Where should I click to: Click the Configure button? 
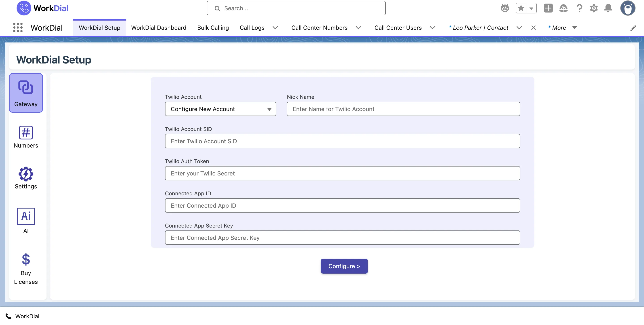(344, 266)
